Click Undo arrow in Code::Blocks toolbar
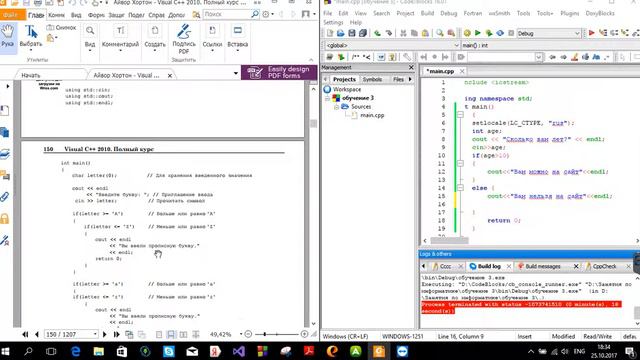The image size is (640, 360). click(x=377, y=33)
